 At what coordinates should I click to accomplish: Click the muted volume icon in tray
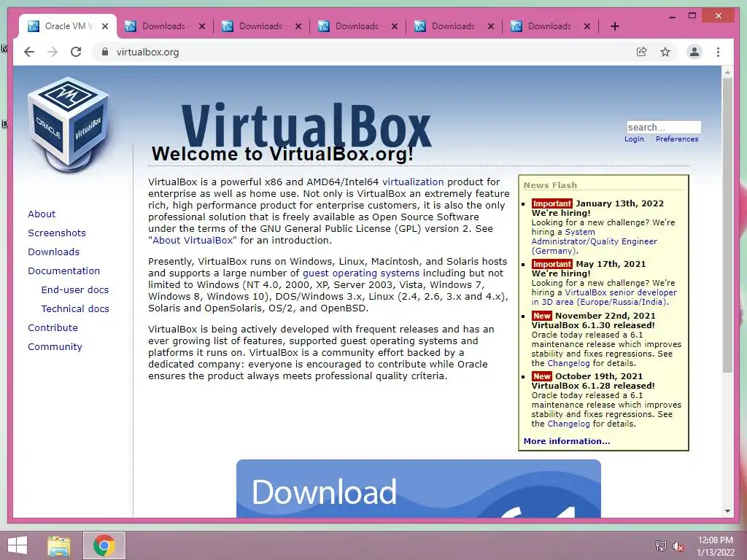coord(678,546)
